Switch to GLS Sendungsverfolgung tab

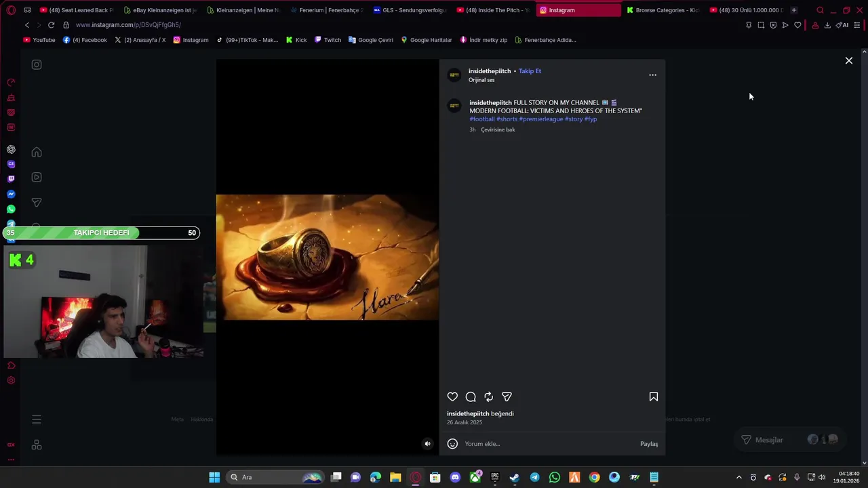(x=410, y=10)
